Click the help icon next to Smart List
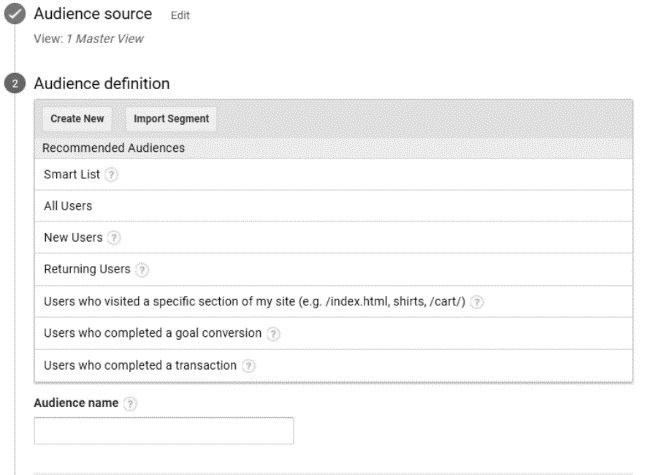645x475 pixels. [111, 175]
